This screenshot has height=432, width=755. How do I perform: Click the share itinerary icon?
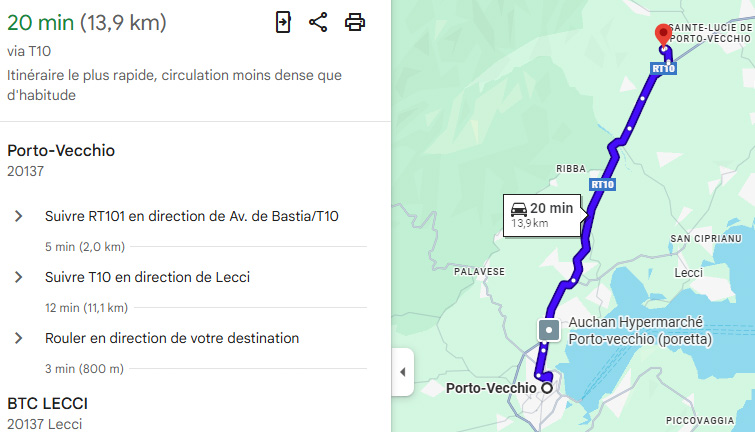coord(318,22)
